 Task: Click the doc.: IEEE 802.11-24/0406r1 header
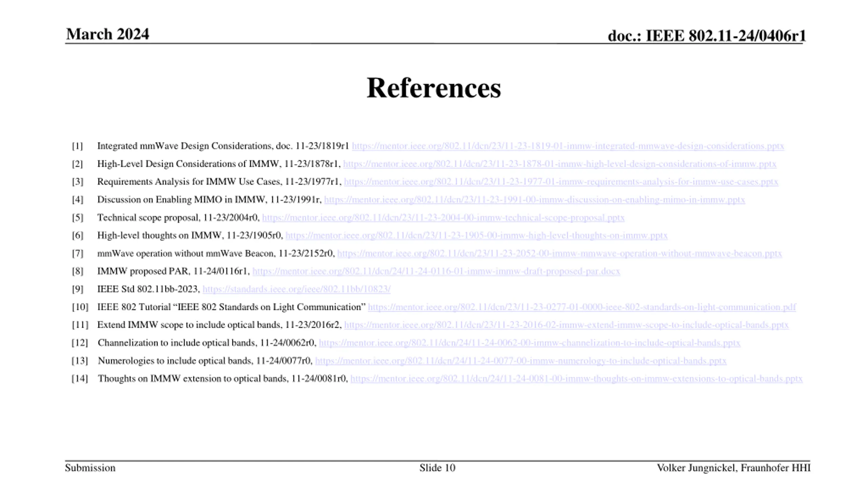click(x=707, y=36)
